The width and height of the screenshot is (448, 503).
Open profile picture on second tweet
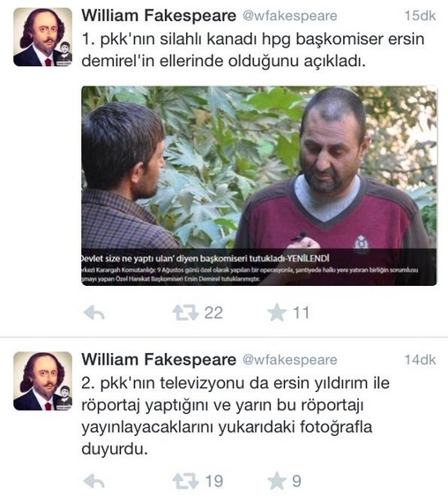pyautogui.click(x=42, y=381)
